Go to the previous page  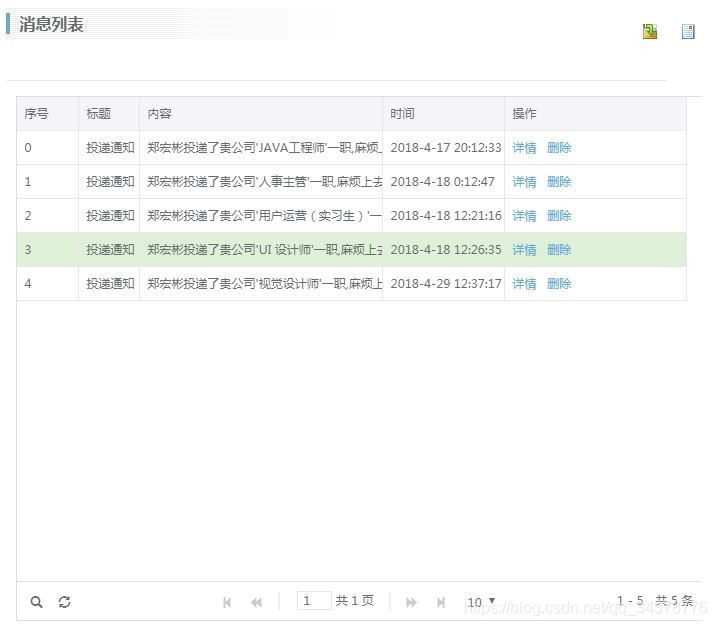[x=257, y=602]
